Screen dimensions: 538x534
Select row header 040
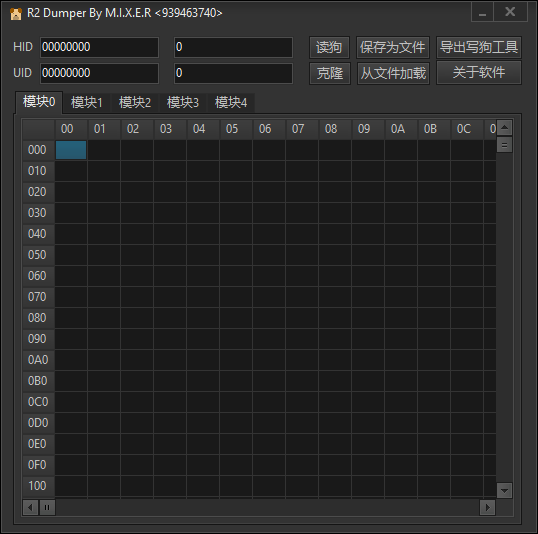click(38, 234)
